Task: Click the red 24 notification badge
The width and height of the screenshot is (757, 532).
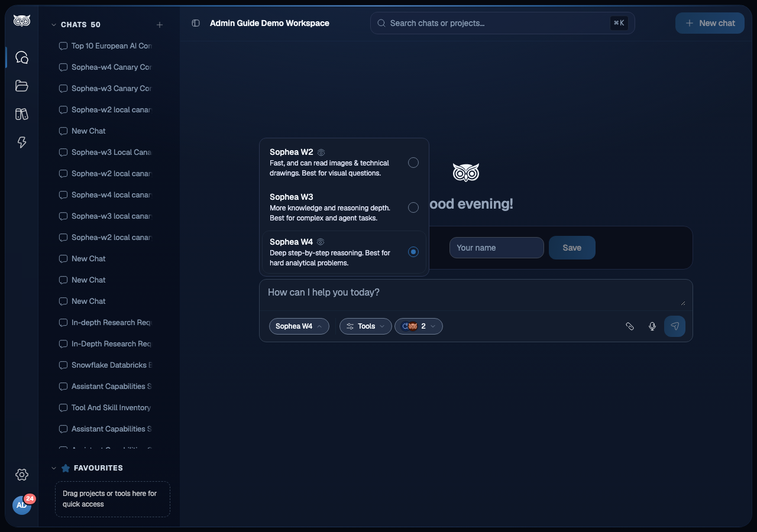Action: click(30, 499)
